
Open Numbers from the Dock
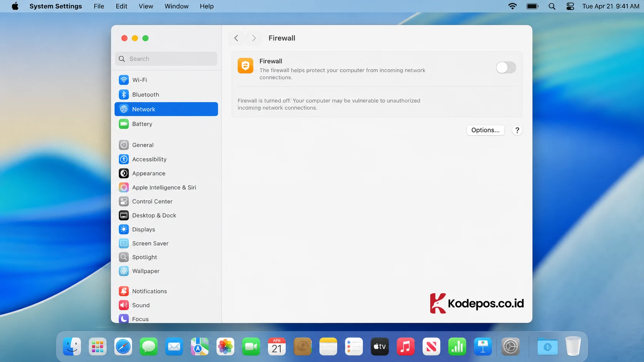point(457,347)
